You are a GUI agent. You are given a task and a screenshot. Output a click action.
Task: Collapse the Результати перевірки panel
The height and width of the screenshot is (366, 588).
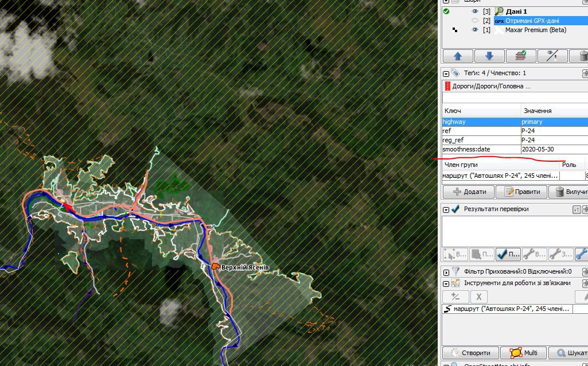point(446,210)
